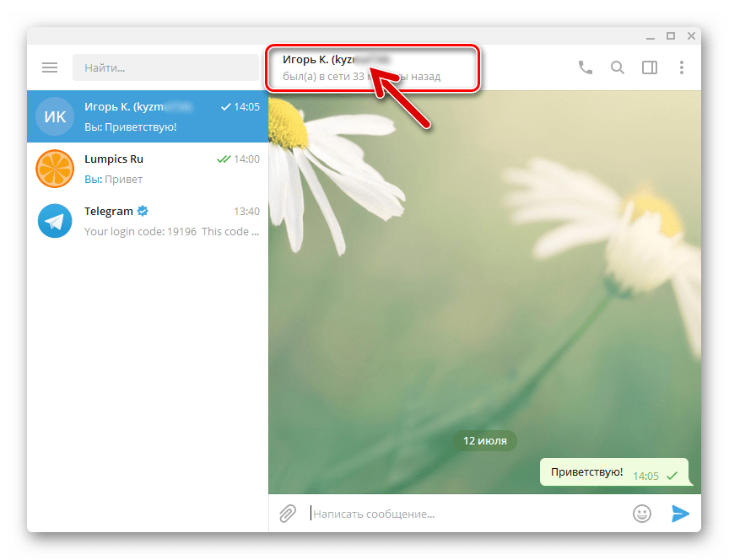Click the Lumpics Ru orange avatar
The image size is (729, 560).
55,169
